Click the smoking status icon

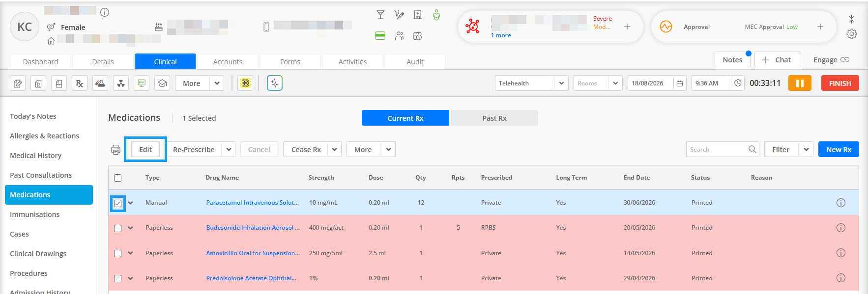click(399, 15)
